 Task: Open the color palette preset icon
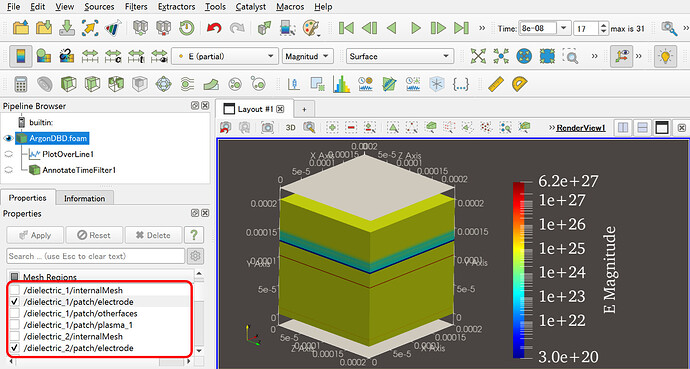click(311, 29)
